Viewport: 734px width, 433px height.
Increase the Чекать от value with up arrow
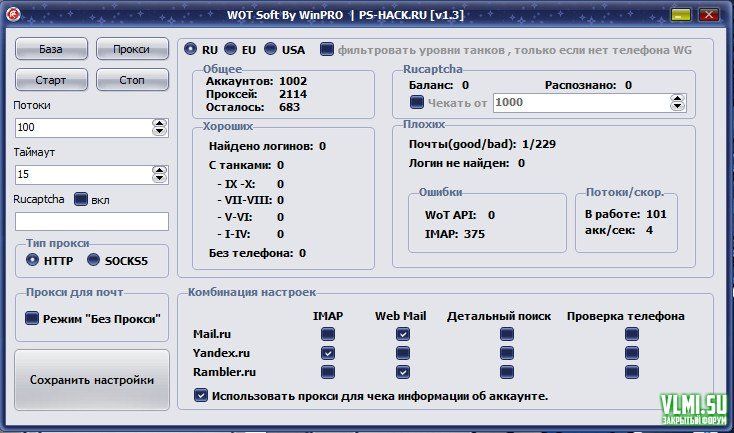coord(679,98)
